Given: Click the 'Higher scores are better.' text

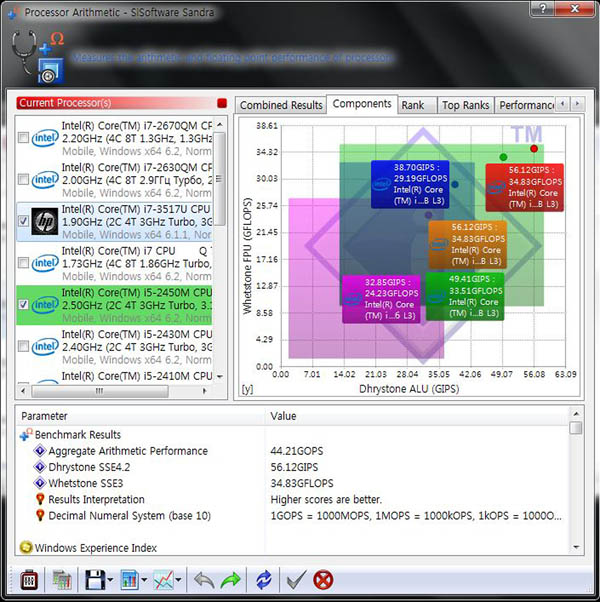Looking at the screenshot, I should (326, 499).
